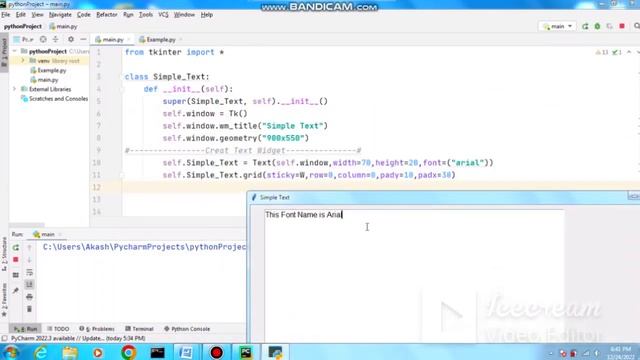Open the Help menu
The height and width of the screenshot is (360, 640).
tap(207, 15)
